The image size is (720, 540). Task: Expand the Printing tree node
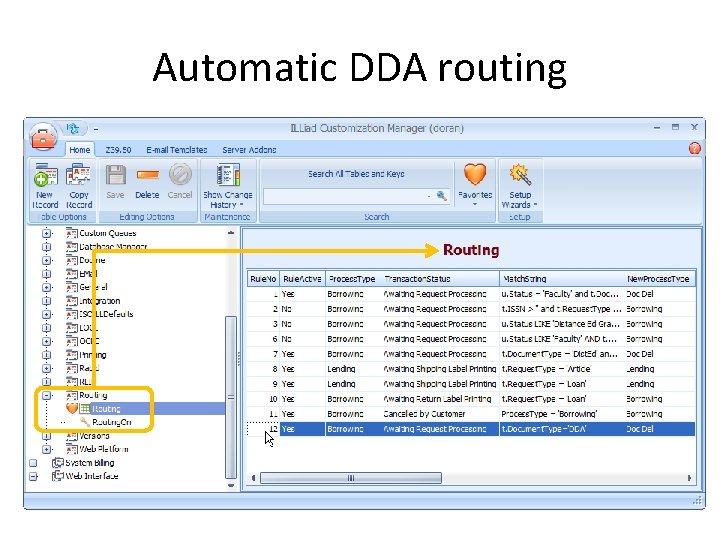(x=46, y=355)
